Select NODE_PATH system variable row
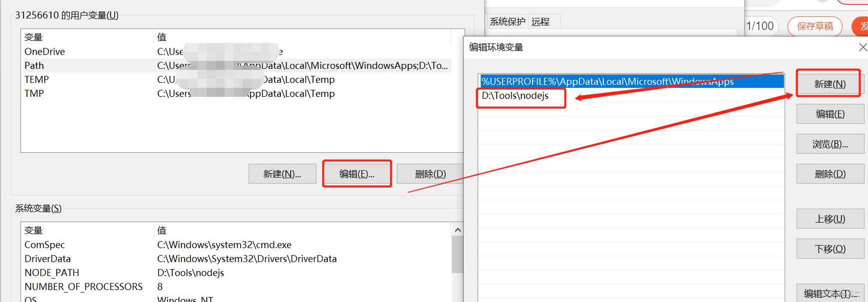This screenshot has height=302, width=868. [x=237, y=273]
